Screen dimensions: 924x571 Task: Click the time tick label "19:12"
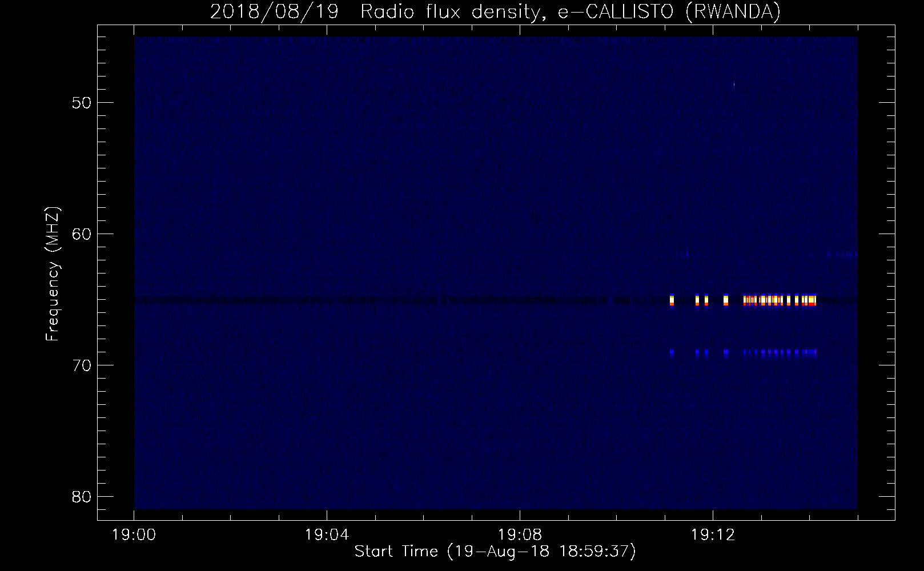[x=713, y=535]
